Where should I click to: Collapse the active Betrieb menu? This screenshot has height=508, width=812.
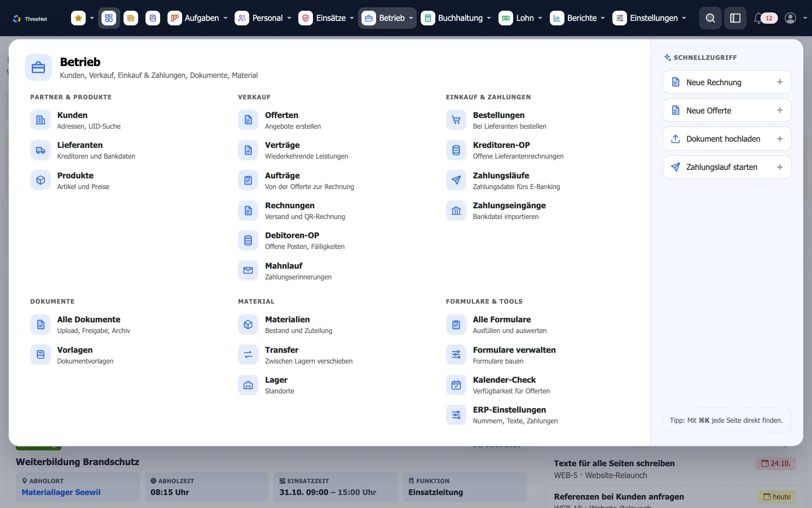387,18
